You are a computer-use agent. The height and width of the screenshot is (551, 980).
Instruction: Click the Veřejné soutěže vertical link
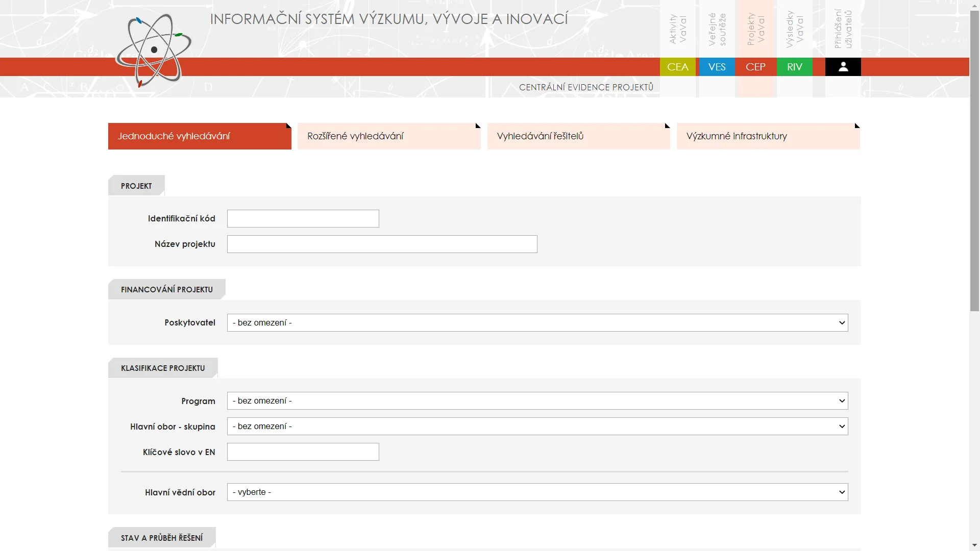click(x=717, y=29)
